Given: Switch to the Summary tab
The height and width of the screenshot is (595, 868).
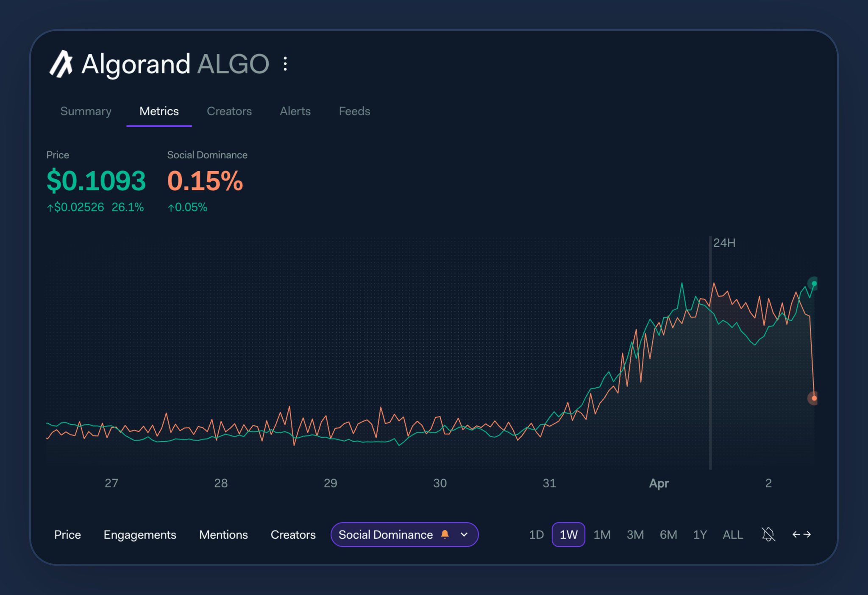Looking at the screenshot, I should [x=86, y=111].
